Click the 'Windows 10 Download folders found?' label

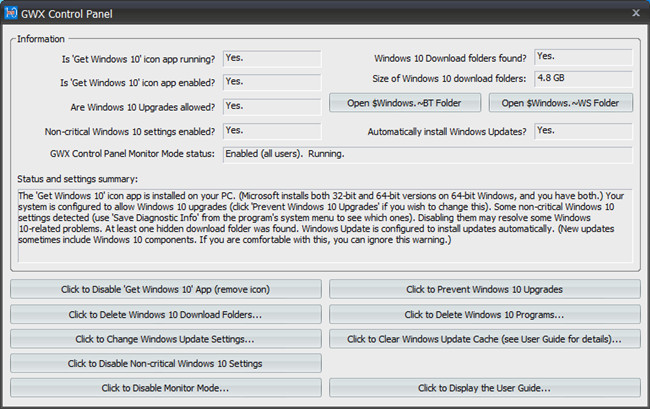[x=450, y=58]
